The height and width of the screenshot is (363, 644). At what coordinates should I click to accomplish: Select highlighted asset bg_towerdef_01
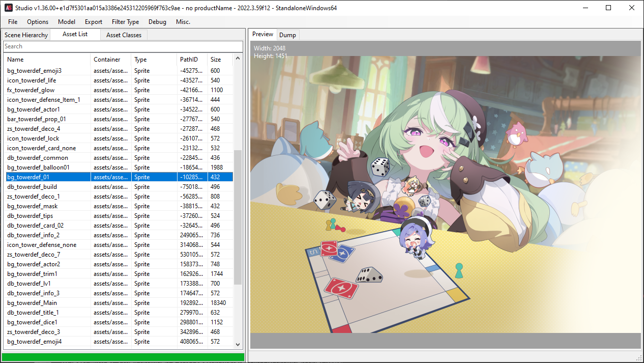[x=119, y=177]
